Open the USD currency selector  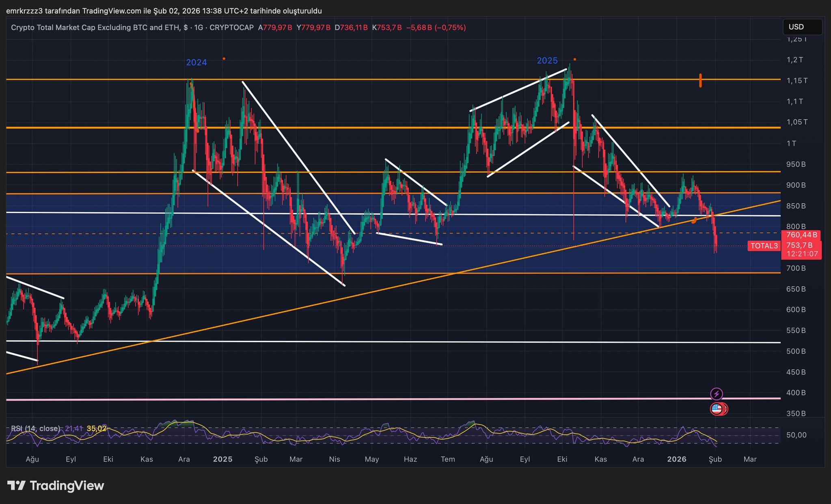(802, 27)
